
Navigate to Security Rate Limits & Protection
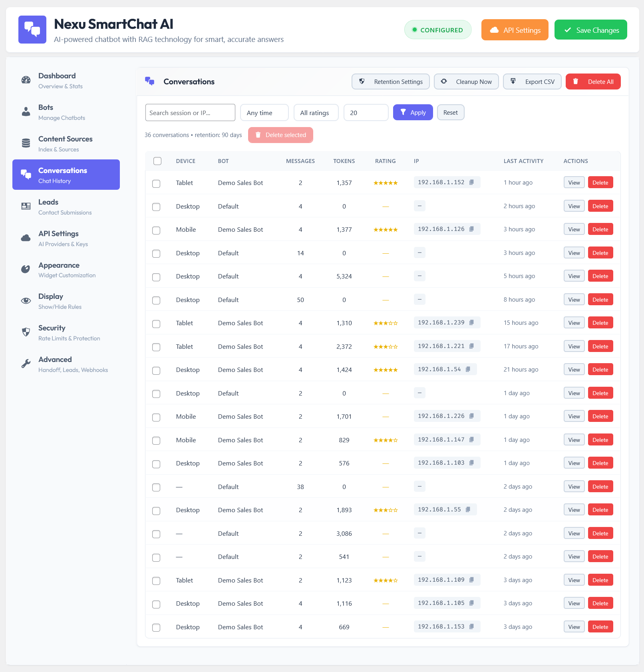[66, 332]
